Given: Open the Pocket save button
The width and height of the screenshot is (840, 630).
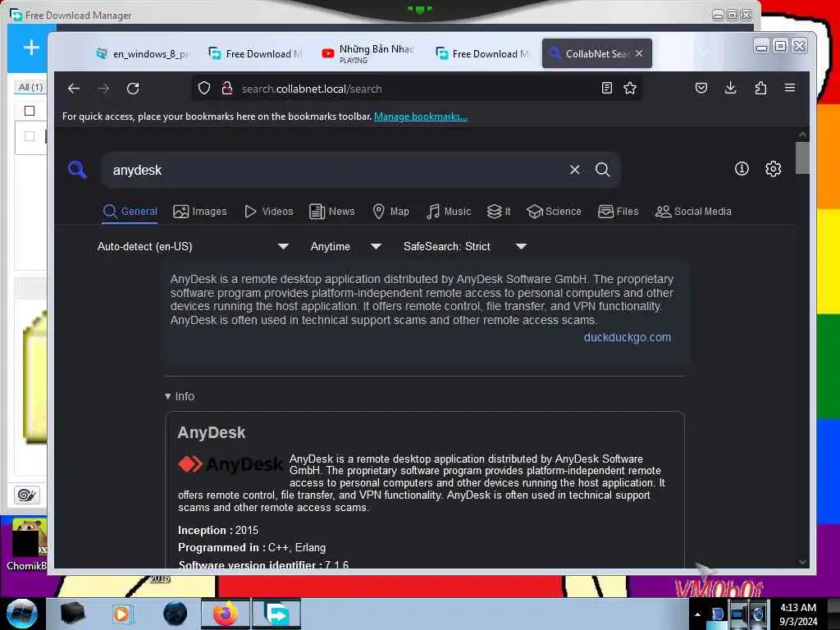Looking at the screenshot, I should 701,88.
